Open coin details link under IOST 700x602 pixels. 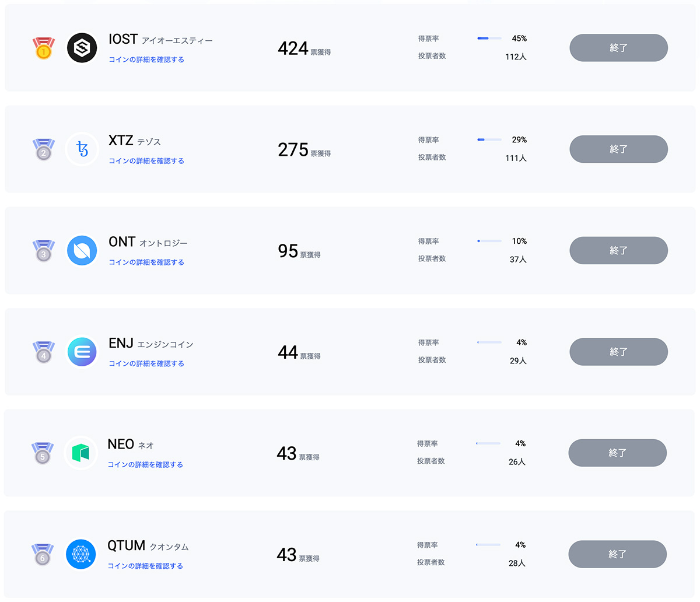coord(146,60)
